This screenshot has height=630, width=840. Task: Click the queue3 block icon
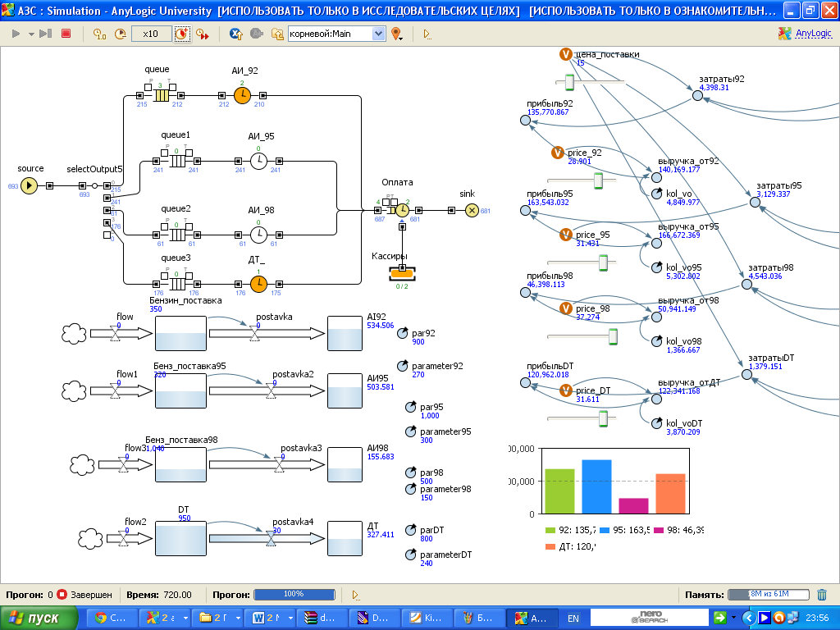point(177,284)
